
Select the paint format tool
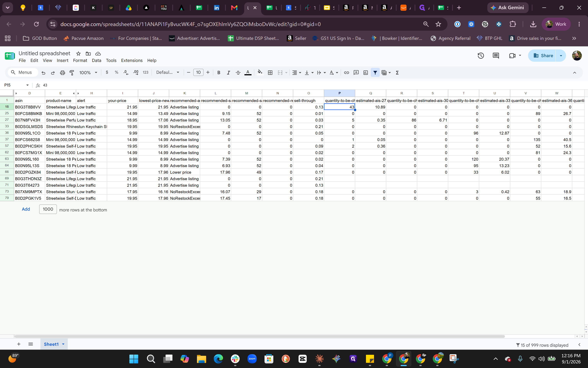(72, 72)
